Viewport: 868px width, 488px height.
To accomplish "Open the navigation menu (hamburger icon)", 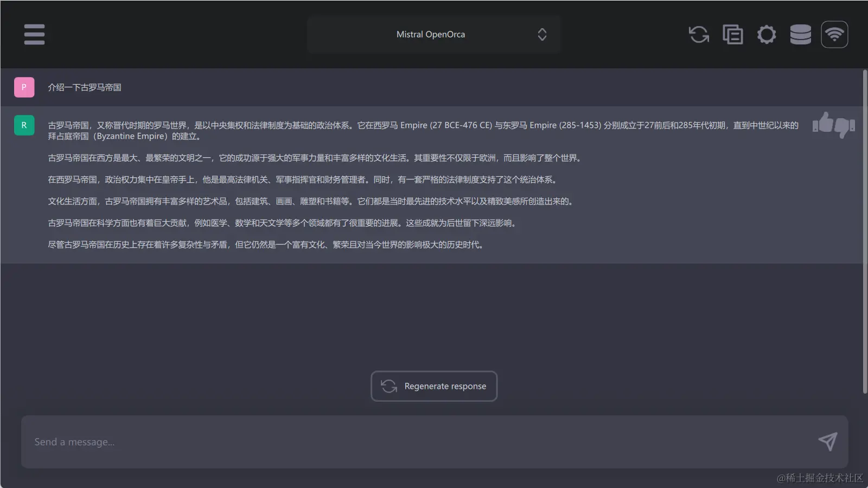I will [x=34, y=34].
